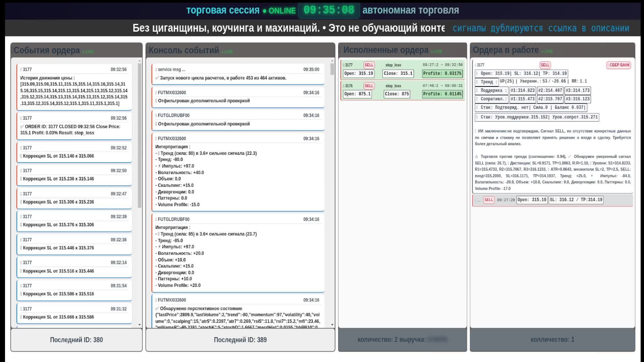Click checkmark icon beside Запуск нового цикла расчетов
Viewport: 644px width, 362px height.
tap(157, 78)
